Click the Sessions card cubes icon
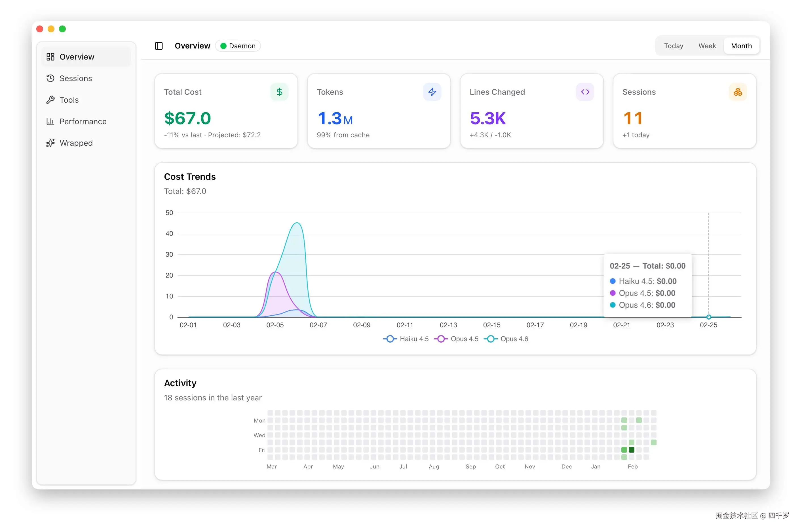Image resolution: width=802 pixels, height=532 pixels. pyautogui.click(x=738, y=92)
